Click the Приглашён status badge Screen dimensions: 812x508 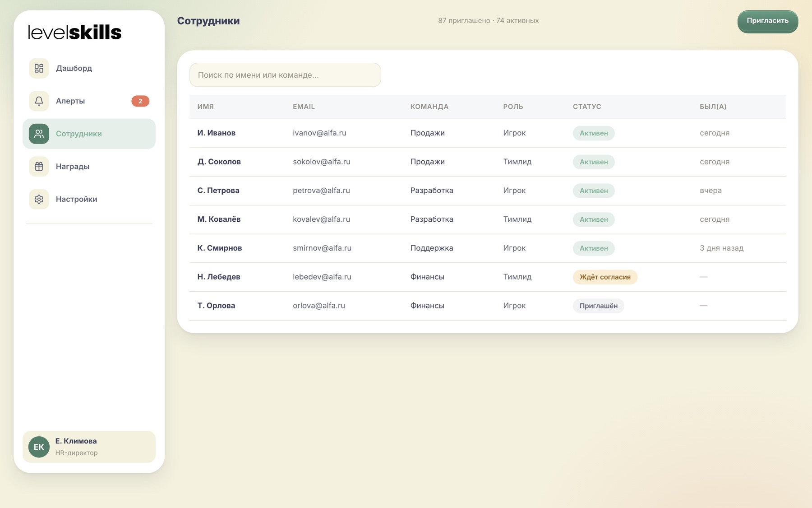pos(599,306)
